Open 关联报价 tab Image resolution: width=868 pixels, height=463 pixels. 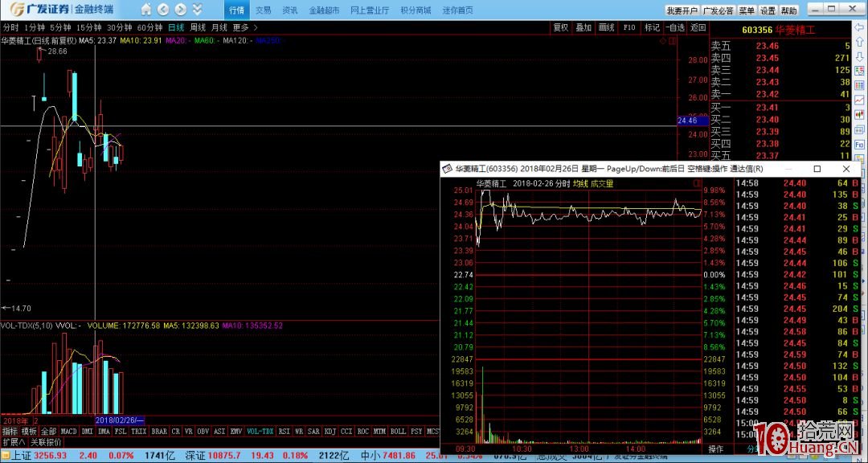pos(46,442)
